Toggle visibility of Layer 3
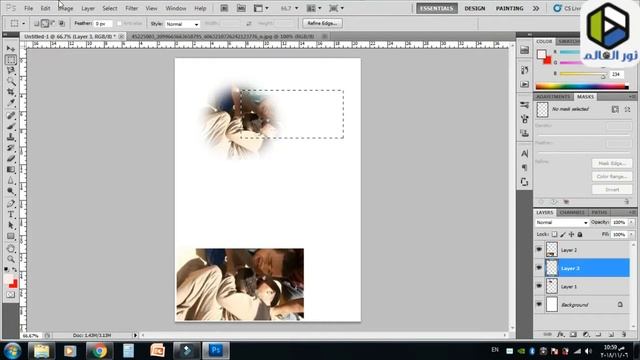Screen dimensions: 640x360 tap(539, 268)
